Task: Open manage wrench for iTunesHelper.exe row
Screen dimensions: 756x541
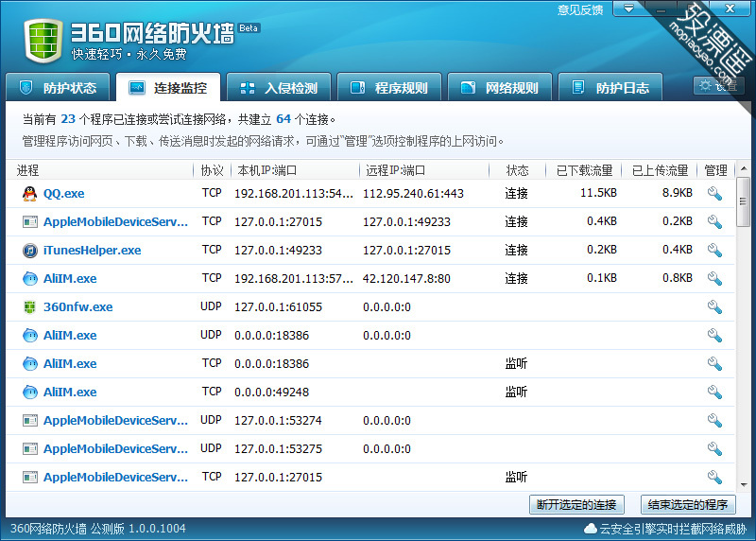Action: [x=714, y=251]
